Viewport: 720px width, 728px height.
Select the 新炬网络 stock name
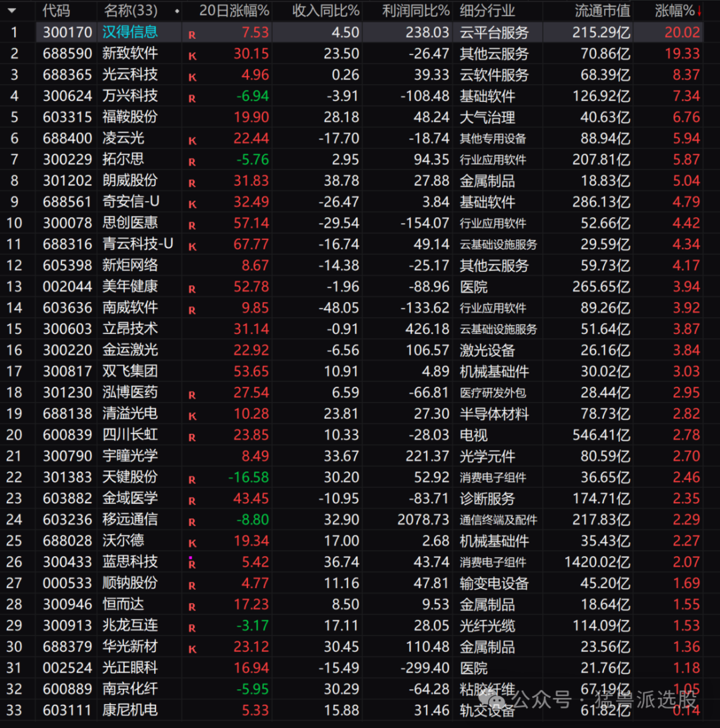click(130, 265)
